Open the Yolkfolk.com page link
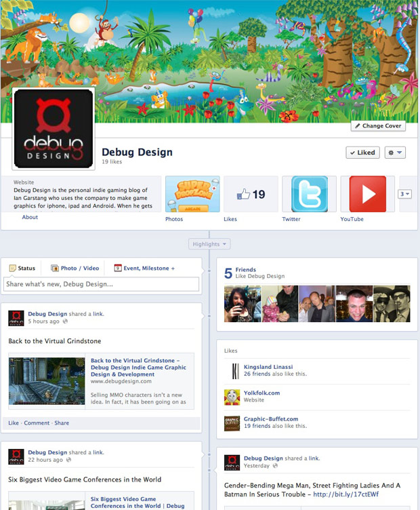The width and height of the screenshot is (420, 510). coord(261,393)
